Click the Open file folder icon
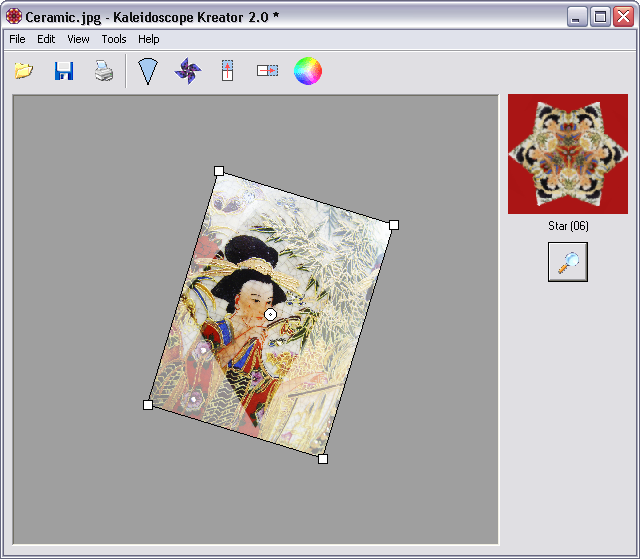The image size is (640, 559). coord(24,71)
